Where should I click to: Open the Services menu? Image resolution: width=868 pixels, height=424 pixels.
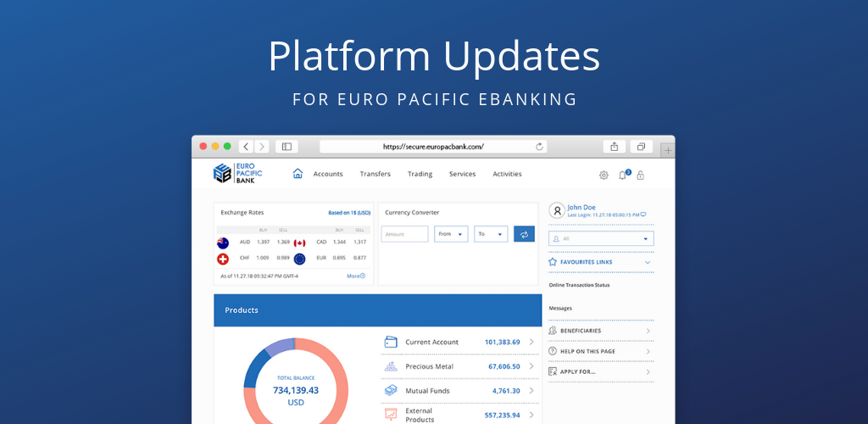462,174
